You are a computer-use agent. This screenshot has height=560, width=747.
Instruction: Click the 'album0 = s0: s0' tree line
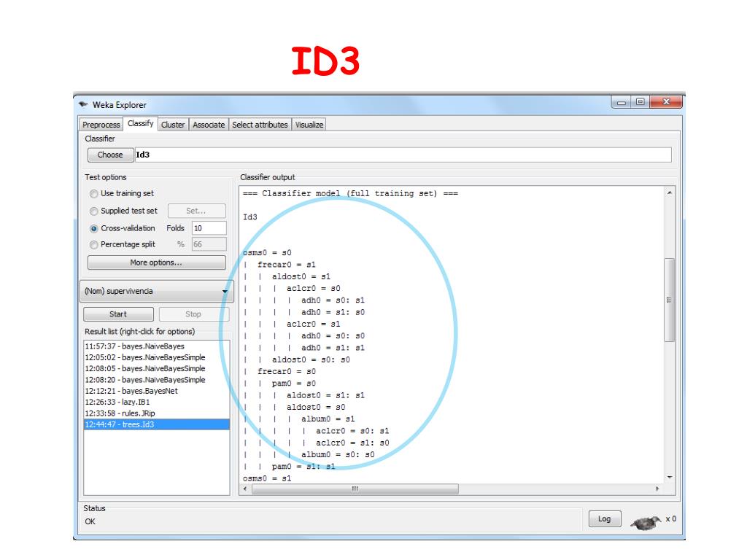point(338,455)
